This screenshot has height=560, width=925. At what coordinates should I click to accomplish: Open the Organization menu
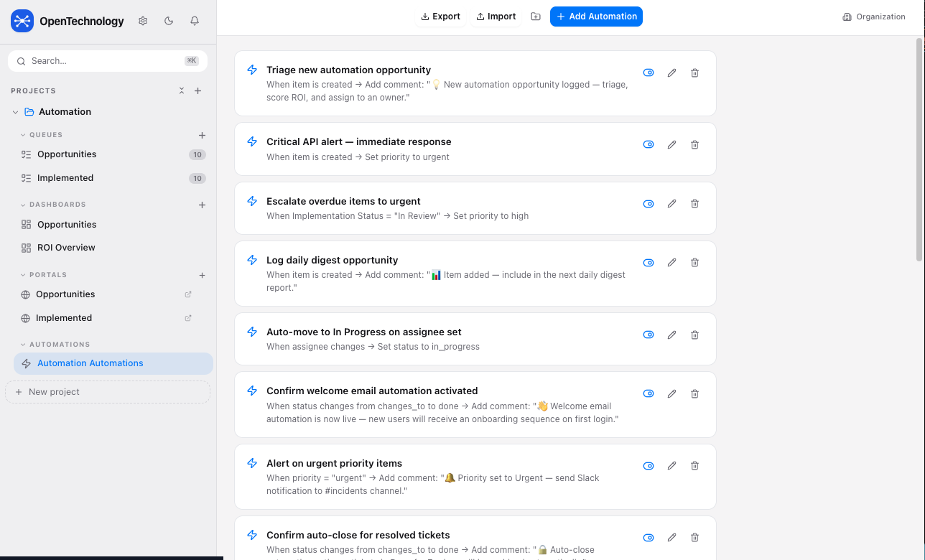(x=874, y=17)
